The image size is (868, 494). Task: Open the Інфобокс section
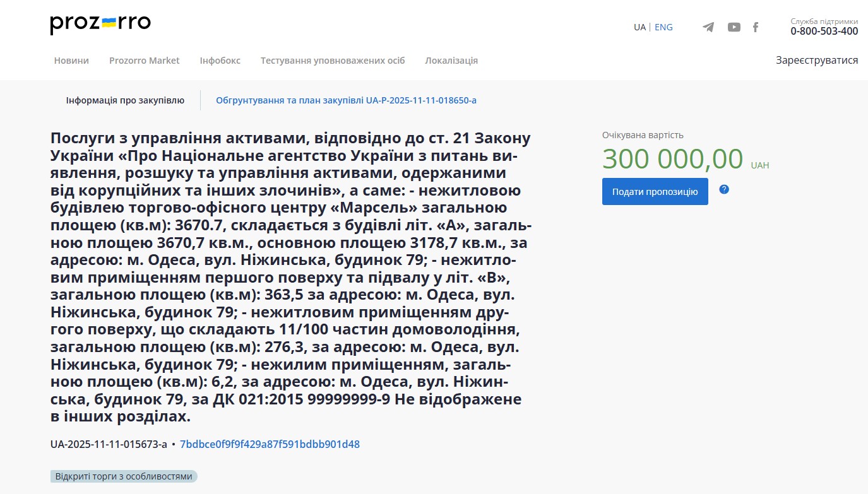coord(220,61)
